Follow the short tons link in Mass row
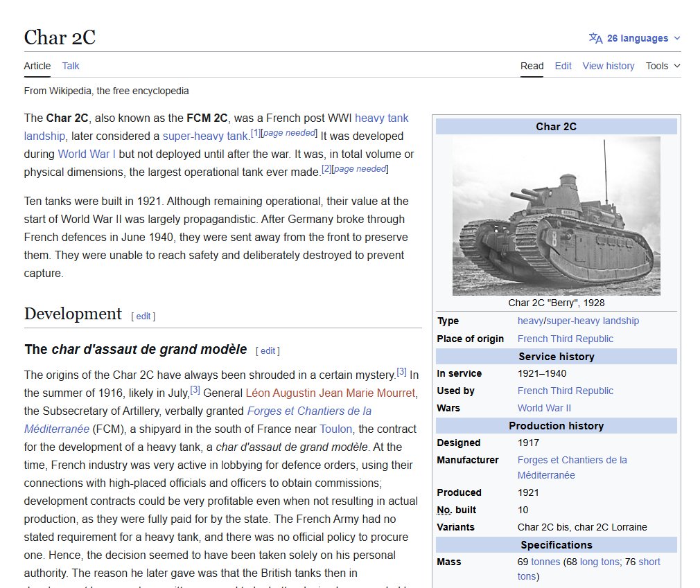This screenshot has height=588, width=700. click(649, 562)
